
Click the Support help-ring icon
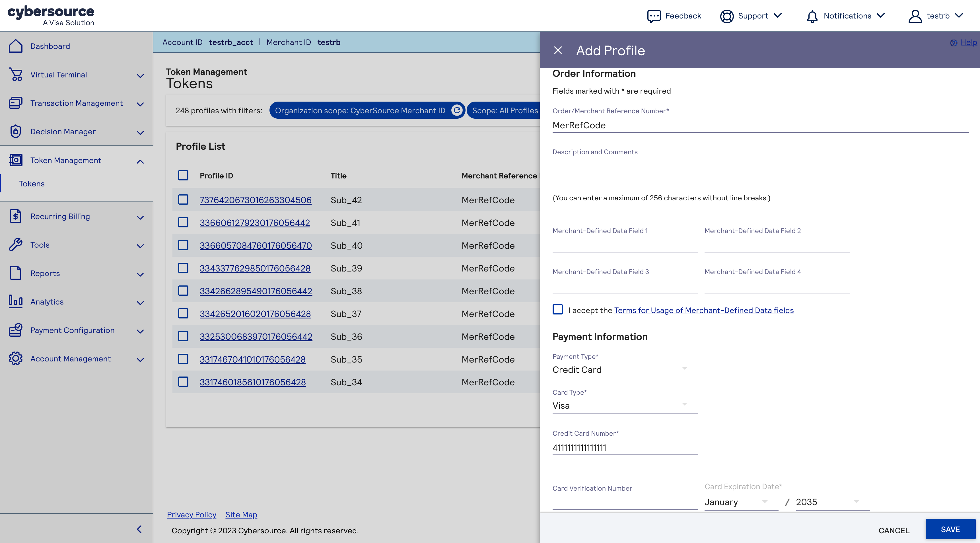(727, 16)
